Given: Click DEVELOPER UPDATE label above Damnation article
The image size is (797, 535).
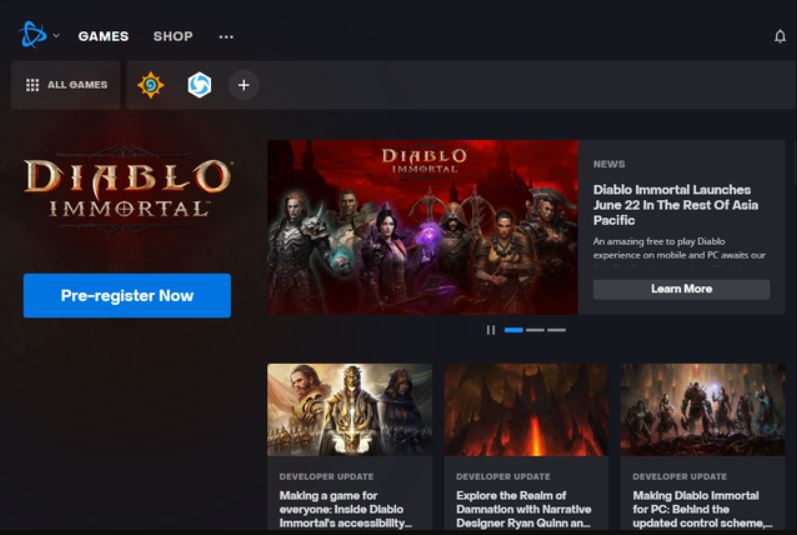Looking at the screenshot, I should pos(503,477).
